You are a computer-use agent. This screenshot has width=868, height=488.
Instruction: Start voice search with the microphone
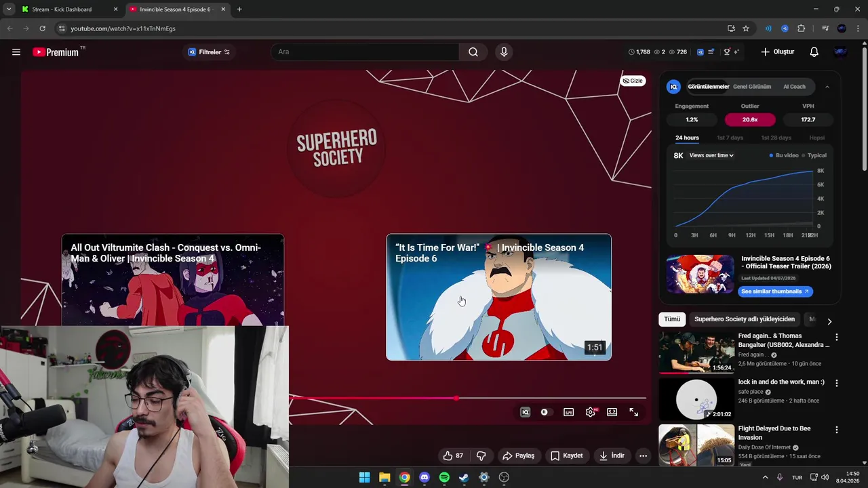tap(504, 52)
